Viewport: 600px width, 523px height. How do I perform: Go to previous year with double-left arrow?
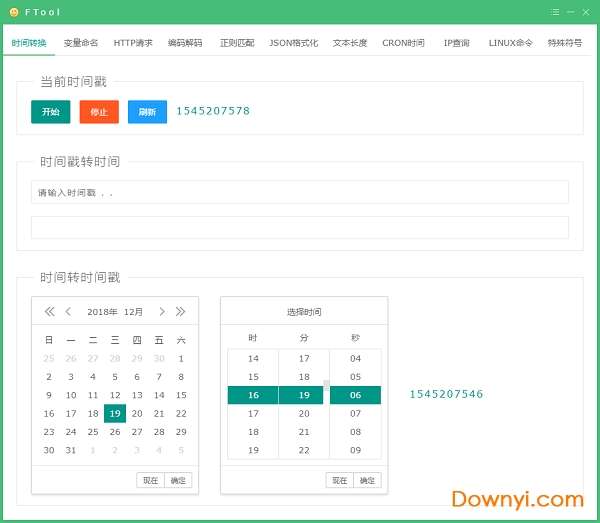(49, 311)
